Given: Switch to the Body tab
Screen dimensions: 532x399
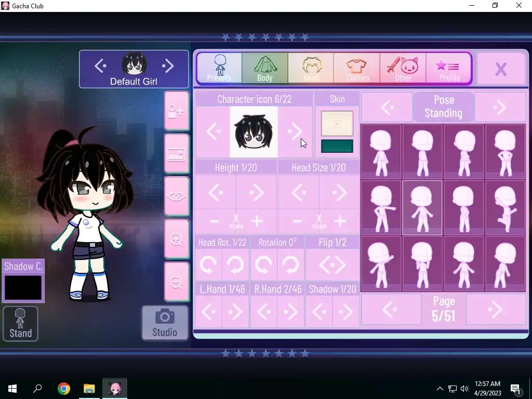Looking at the screenshot, I should (264, 68).
